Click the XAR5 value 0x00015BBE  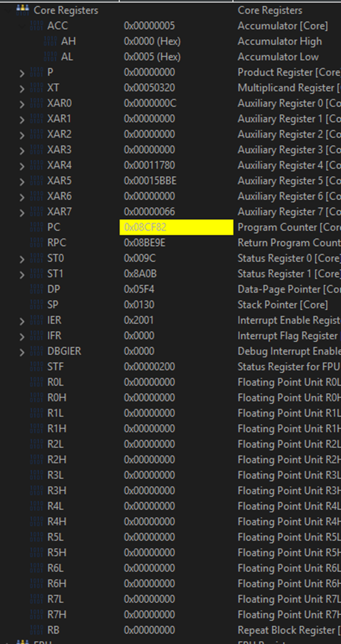click(150, 181)
